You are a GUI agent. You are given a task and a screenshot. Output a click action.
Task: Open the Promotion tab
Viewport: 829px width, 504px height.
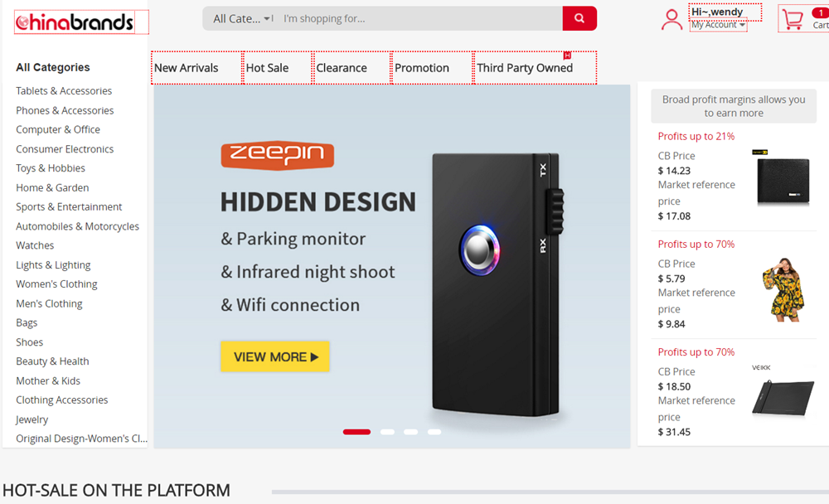[x=422, y=68]
